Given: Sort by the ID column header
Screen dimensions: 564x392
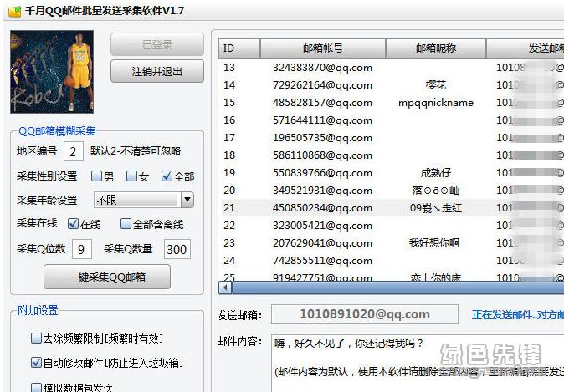Looking at the screenshot, I should coord(238,48).
